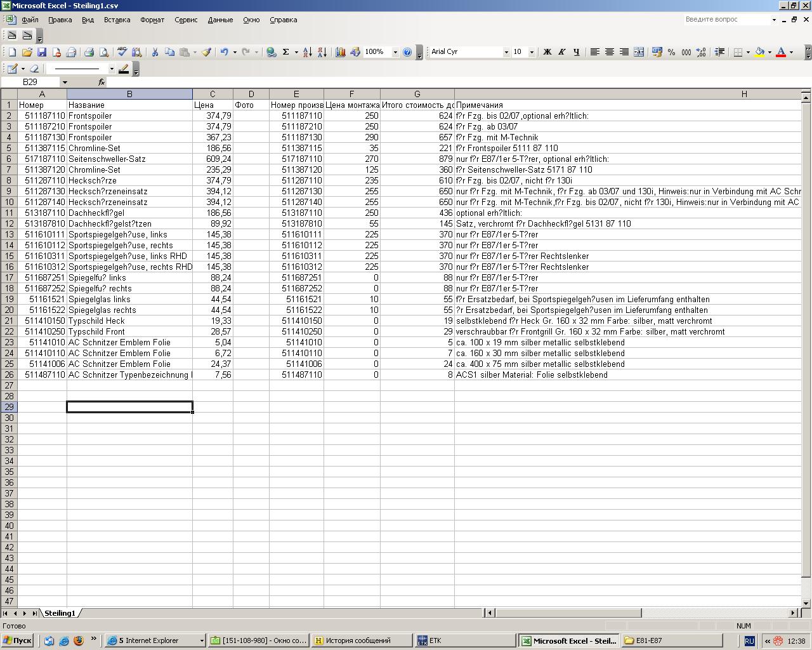Click the Merge and Center icon
This screenshot has height=650, width=812.
(x=639, y=52)
